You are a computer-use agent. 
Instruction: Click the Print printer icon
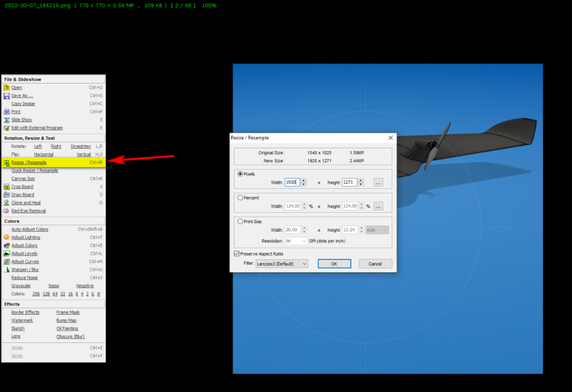coord(6,112)
